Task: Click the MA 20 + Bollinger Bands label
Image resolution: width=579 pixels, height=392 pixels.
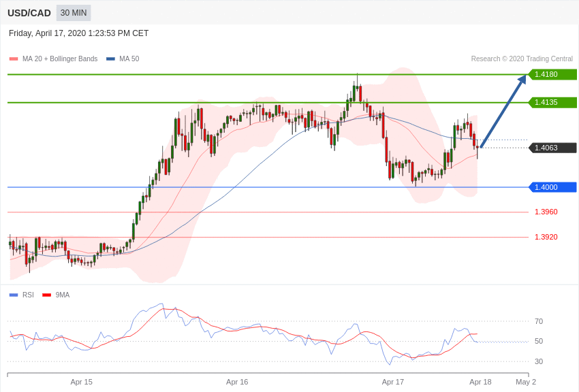Action: tap(60, 59)
